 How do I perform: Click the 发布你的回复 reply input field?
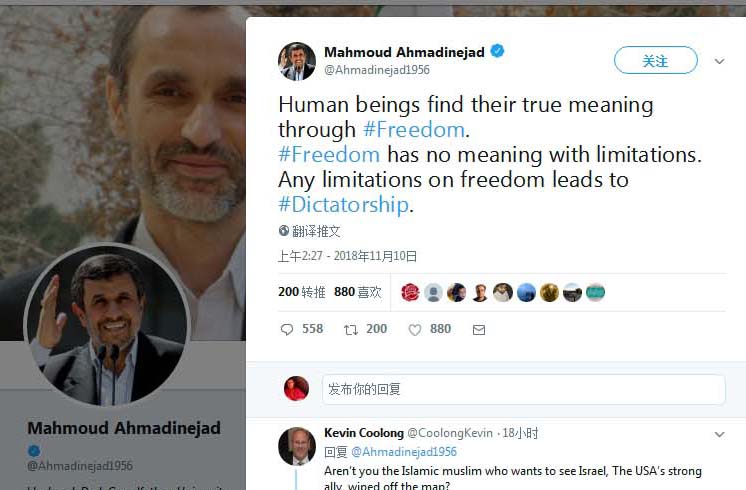(x=524, y=390)
